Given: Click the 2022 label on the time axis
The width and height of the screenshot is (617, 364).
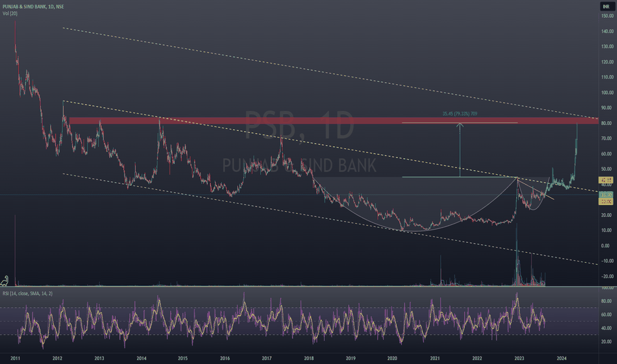Looking at the screenshot, I should tap(477, 359).
